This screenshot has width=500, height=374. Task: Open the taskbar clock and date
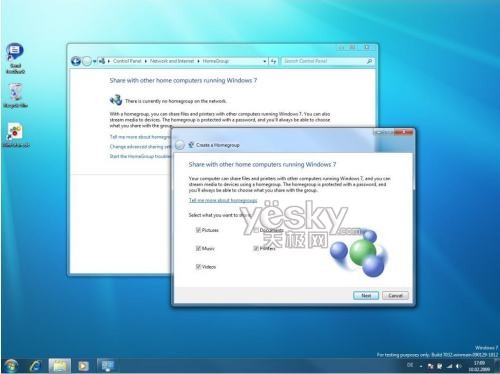coord(479,366)
